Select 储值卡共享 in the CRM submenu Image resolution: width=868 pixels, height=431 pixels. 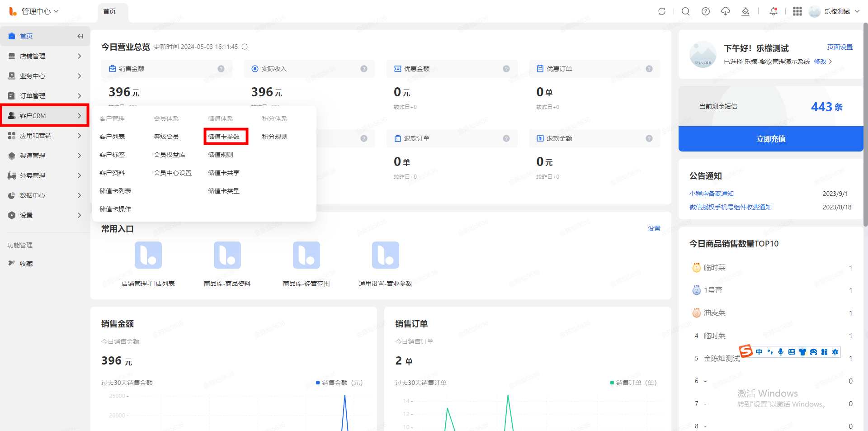pyautogui.click(x=224, y=173)
